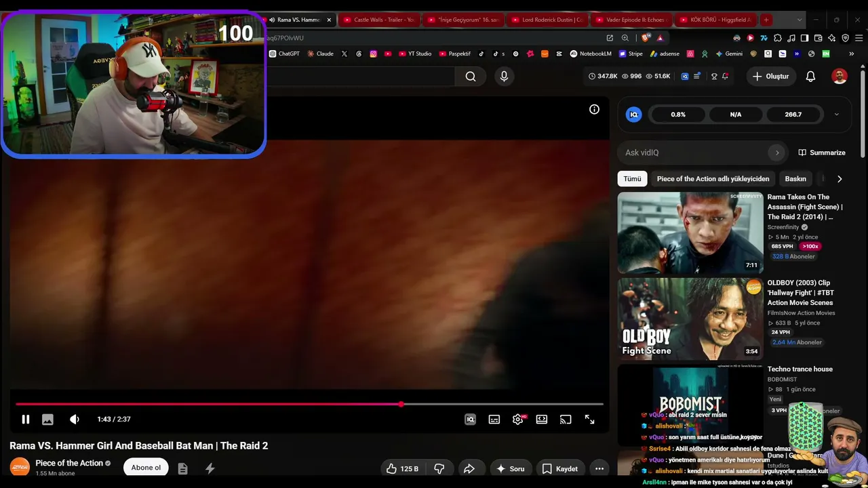Viewport: 868px width, 488px height.
Task: Toggle theater mode in the player
Action: [542, 420]
